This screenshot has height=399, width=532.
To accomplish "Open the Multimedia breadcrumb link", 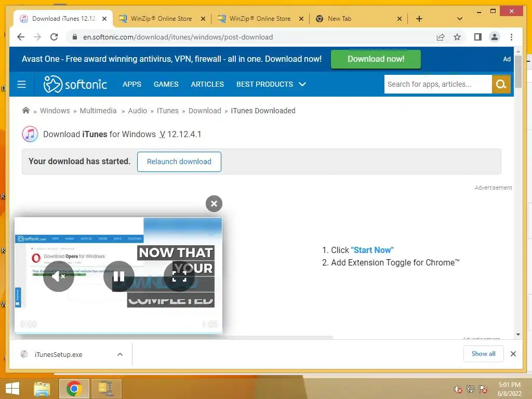I will (98, 111).
